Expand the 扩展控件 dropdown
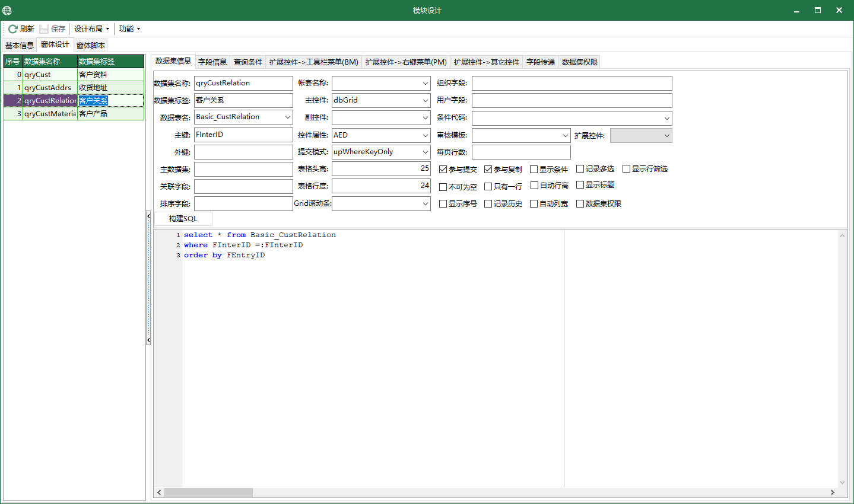The width and height of the screenshot is (854, 504). 666,136
